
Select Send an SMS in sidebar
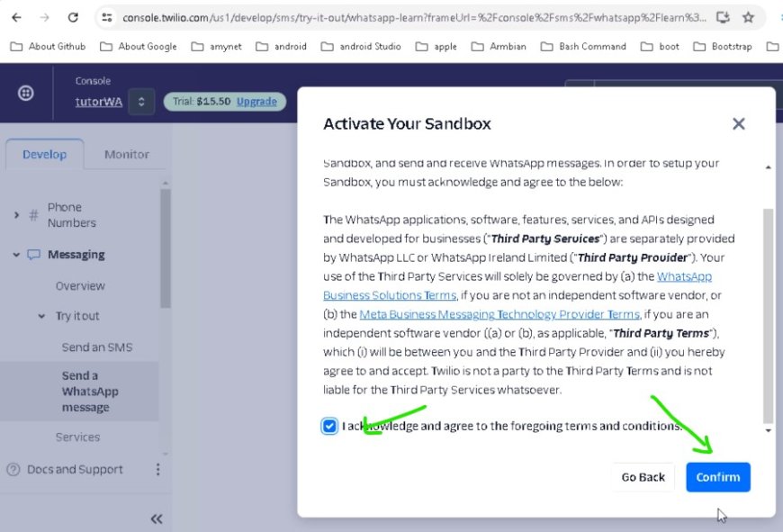point(97,347)
